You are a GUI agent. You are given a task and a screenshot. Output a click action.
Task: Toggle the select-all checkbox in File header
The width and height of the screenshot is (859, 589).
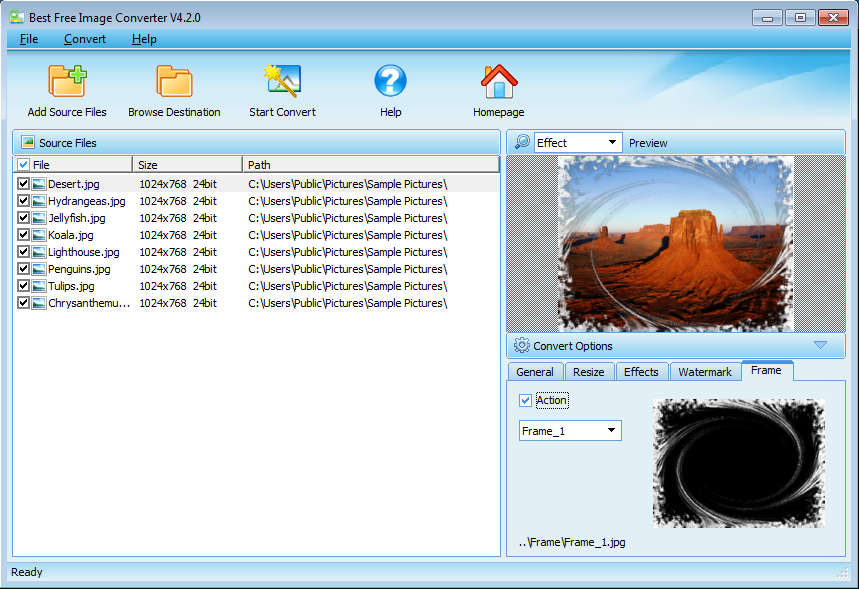pyautogui.click(x=24, y=164)
